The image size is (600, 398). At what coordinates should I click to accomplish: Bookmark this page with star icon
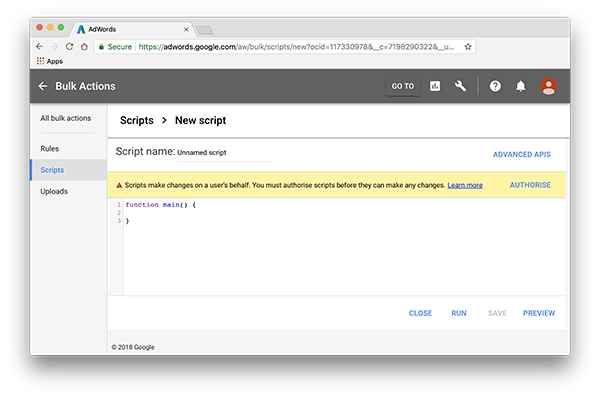click(x=468, y=47)
